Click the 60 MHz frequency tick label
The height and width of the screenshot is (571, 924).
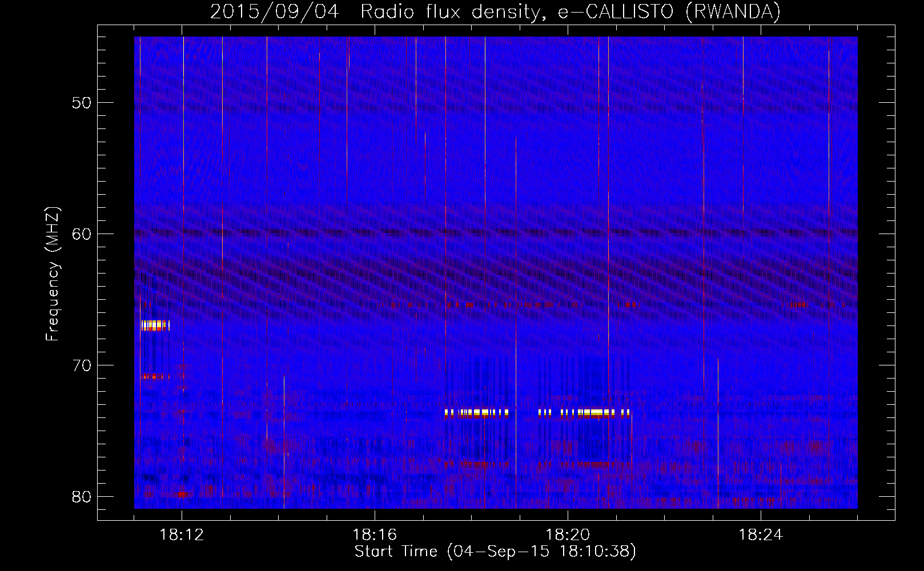coord(82,234)
